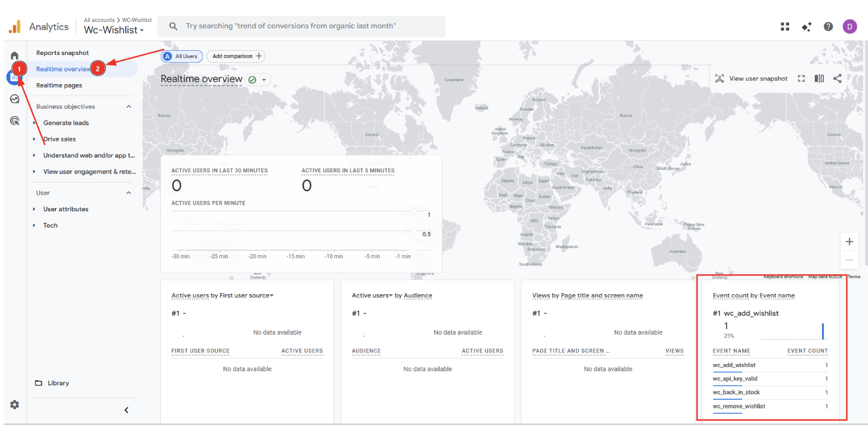Click View user snapshot button
868x425 pixels.
coord(751,79)
